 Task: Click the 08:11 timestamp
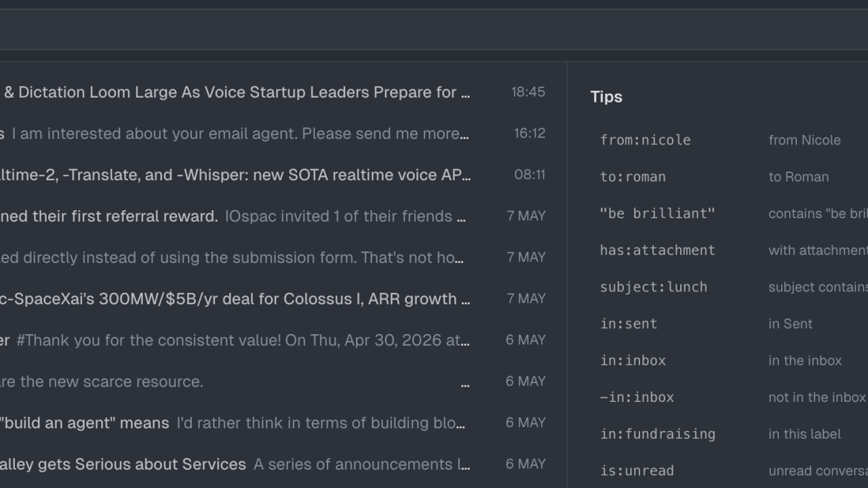tap(530, 175)
